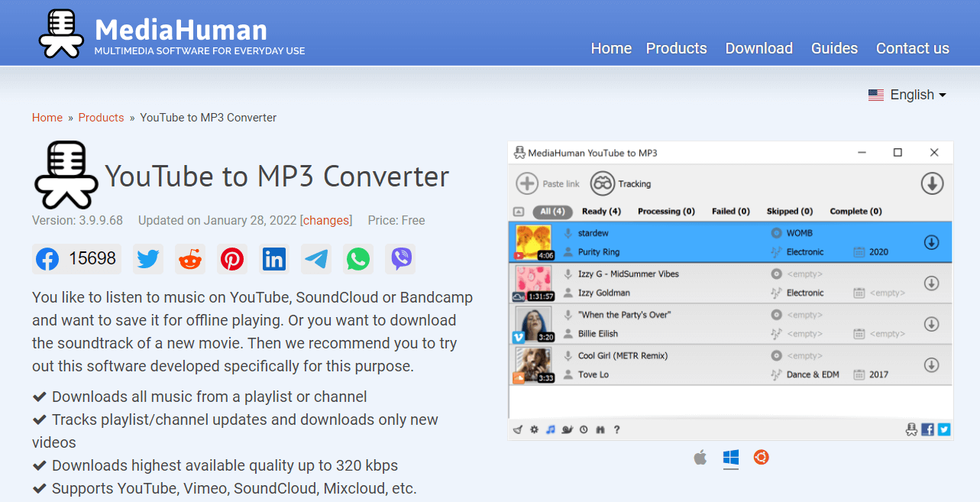Viewport: 980px width, 502px height.
Task: Open Tracking with the binoculars icon
Action: pos(603,183)
